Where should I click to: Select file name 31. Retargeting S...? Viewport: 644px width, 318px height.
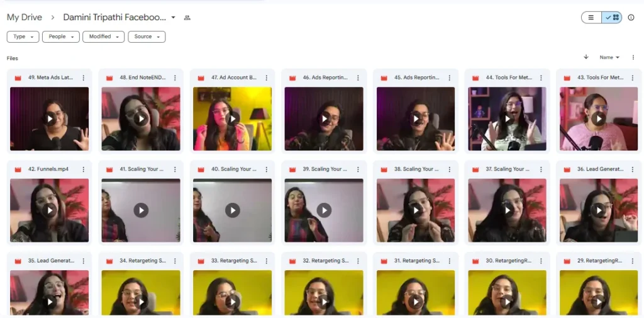(x=418, y=261)
